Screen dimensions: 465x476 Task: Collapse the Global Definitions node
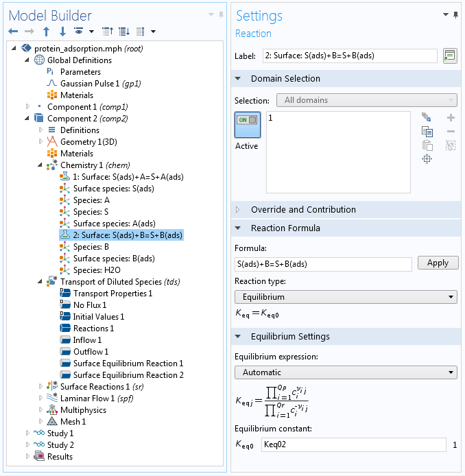[27, 60]
